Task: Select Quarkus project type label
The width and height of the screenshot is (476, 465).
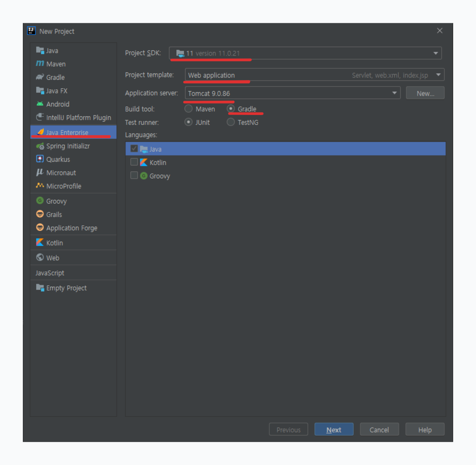Action: click(x=58, y=159)
